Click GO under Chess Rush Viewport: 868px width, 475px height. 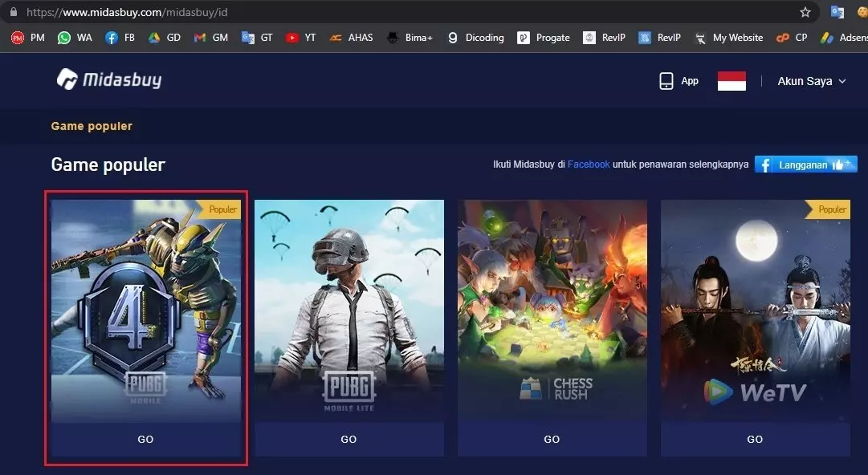point(552,440)
